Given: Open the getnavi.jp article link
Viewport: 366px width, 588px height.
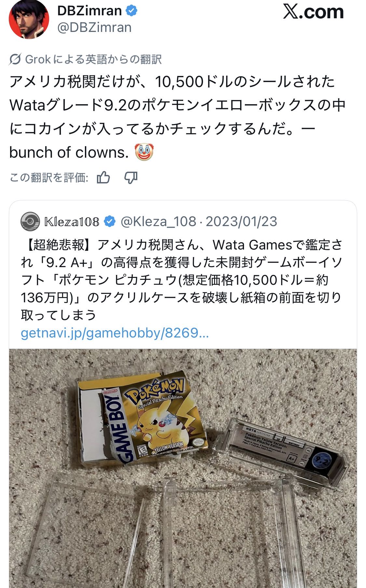Looking at the screenshot, I should click(x=115, y=333).
